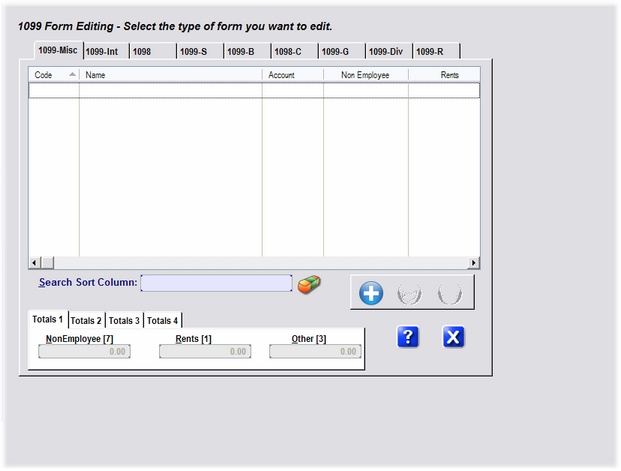The height and width of the screenshot is (471, 621).
Task: Select the 1099-G tab
Action: [342, 51]
